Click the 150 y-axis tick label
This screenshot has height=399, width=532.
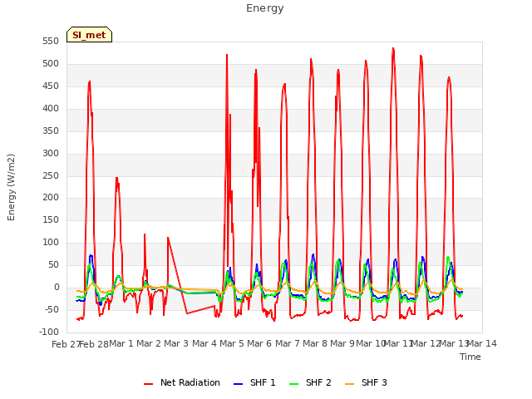click(51, 220)
